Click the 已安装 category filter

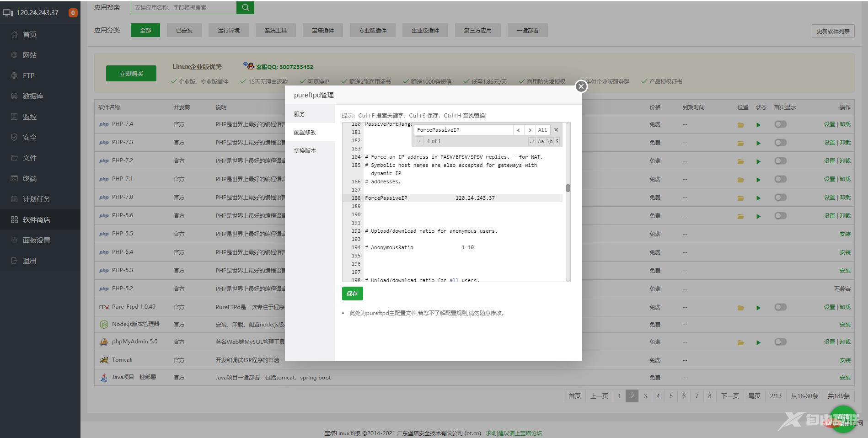(184, 31)
